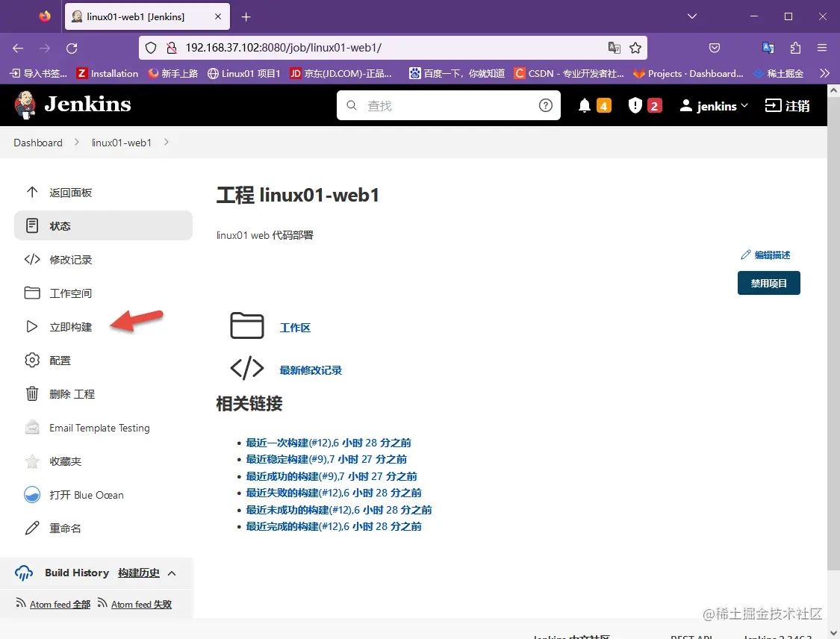Open a new browser tab with plus
This screenshot has height=639, width=840.
click(246, 17)
